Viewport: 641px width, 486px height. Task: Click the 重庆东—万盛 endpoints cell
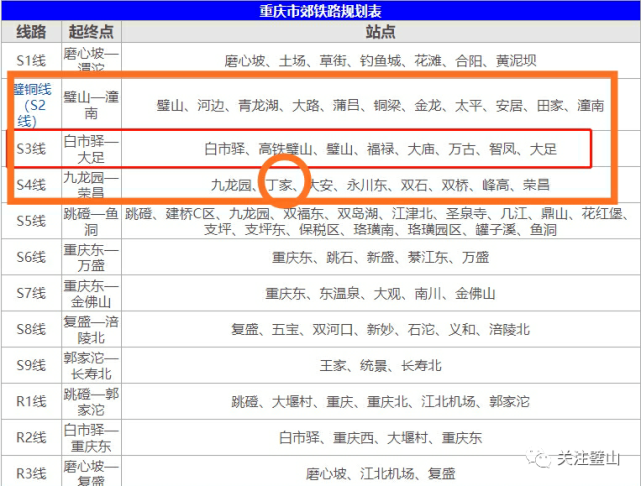coord(91,257)
